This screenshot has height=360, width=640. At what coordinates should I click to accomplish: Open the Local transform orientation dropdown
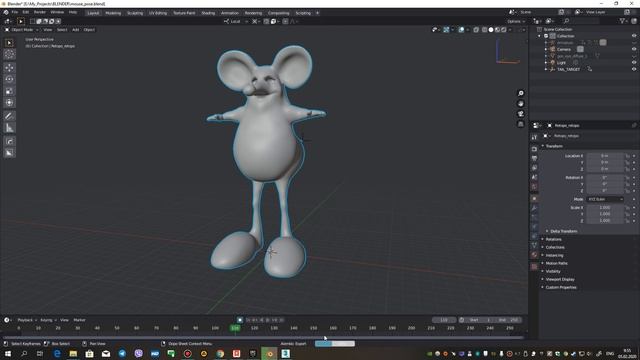236,21
